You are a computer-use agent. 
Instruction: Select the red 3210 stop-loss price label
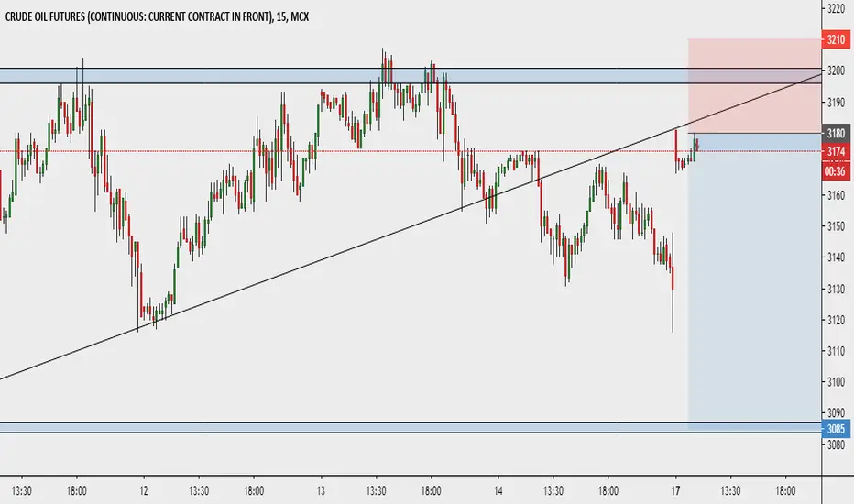pyautogui.click(x=836, y=39)
